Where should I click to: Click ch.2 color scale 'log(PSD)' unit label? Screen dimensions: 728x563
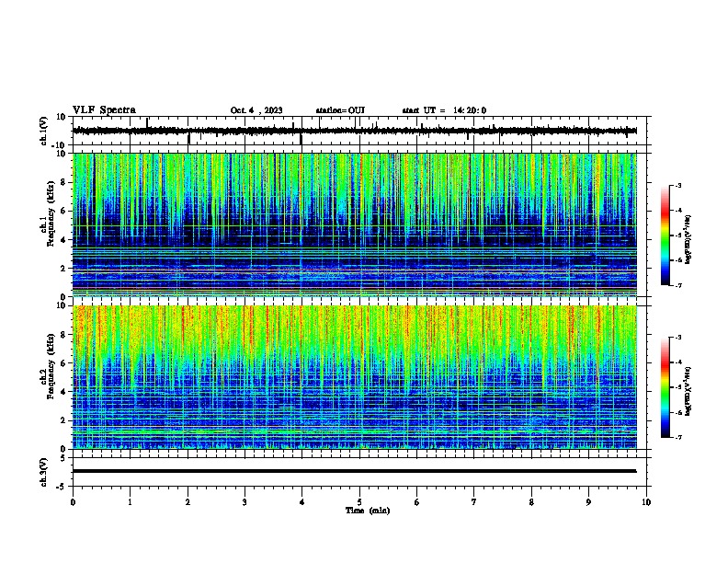(x=688, y=391)
